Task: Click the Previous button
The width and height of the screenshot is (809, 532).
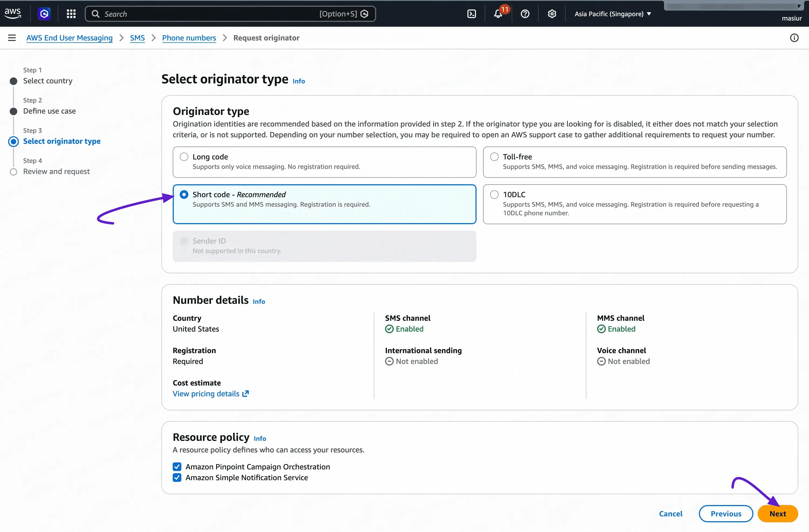Action: 726,513
